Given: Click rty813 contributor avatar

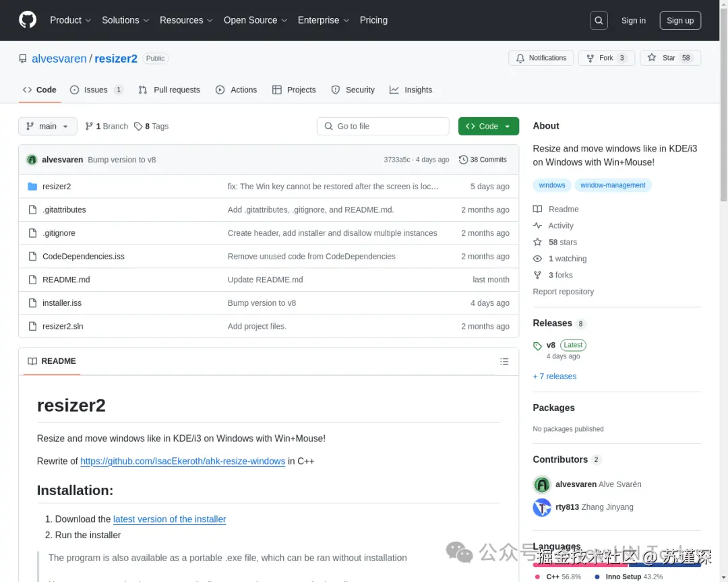Looking at the screenshot, I should coord(542,507).
